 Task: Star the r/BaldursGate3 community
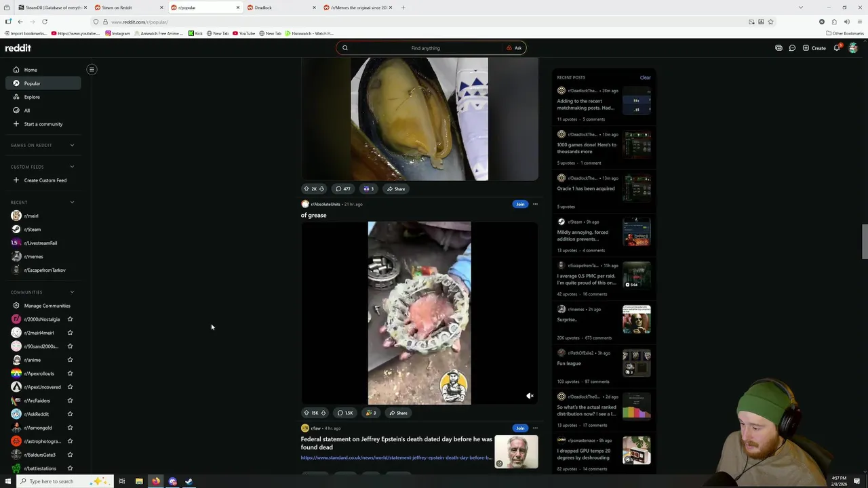70,455
